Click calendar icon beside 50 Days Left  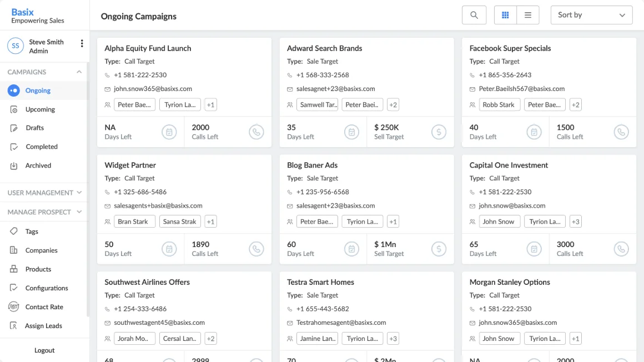(x=169, y=249)
